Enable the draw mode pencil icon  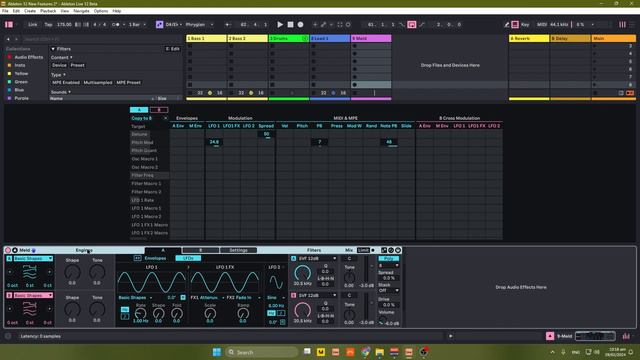click(x=507, y=24)
